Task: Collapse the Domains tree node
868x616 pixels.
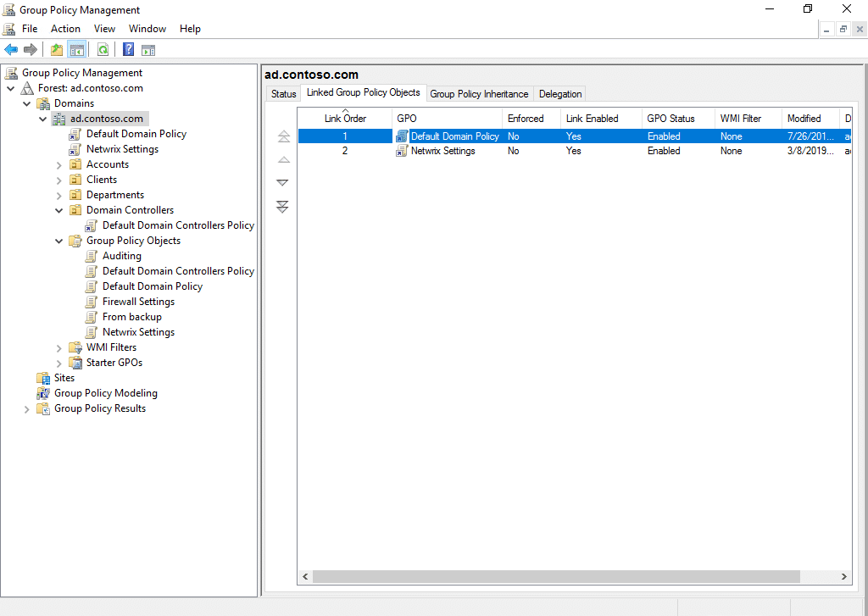Action: 26,103
